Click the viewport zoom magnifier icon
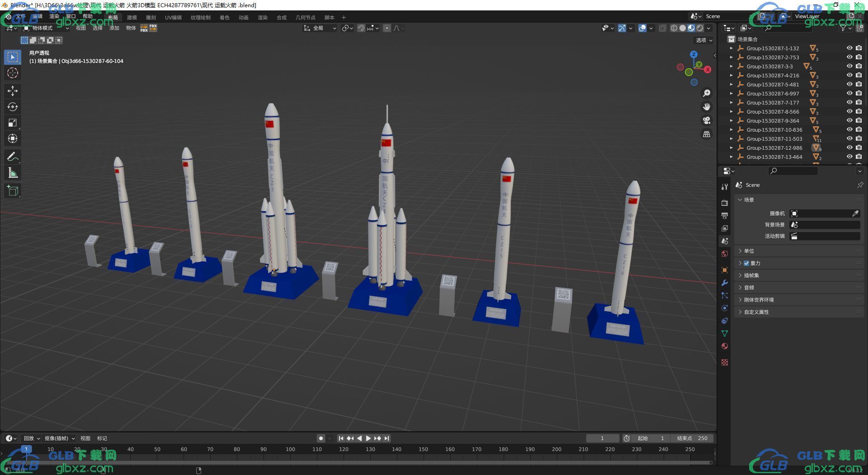This screenshot has height=475, width=868. tap(706, 93)
